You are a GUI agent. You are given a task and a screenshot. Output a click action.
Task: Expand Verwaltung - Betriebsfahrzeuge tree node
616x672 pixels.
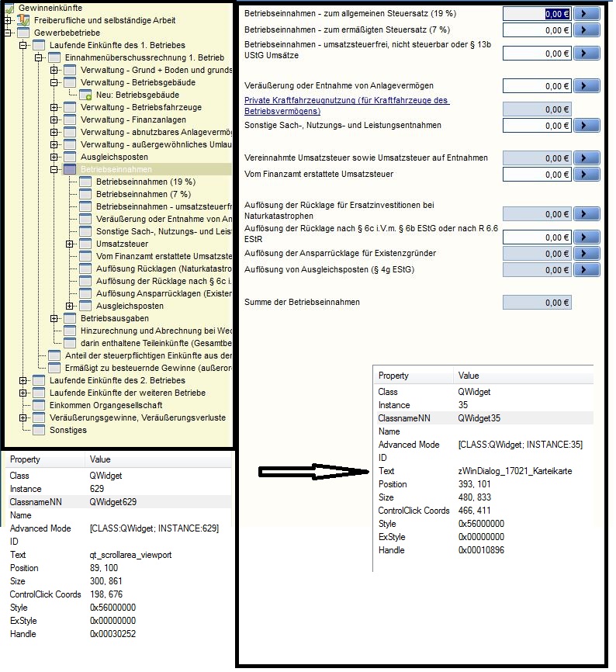[54, 107]
